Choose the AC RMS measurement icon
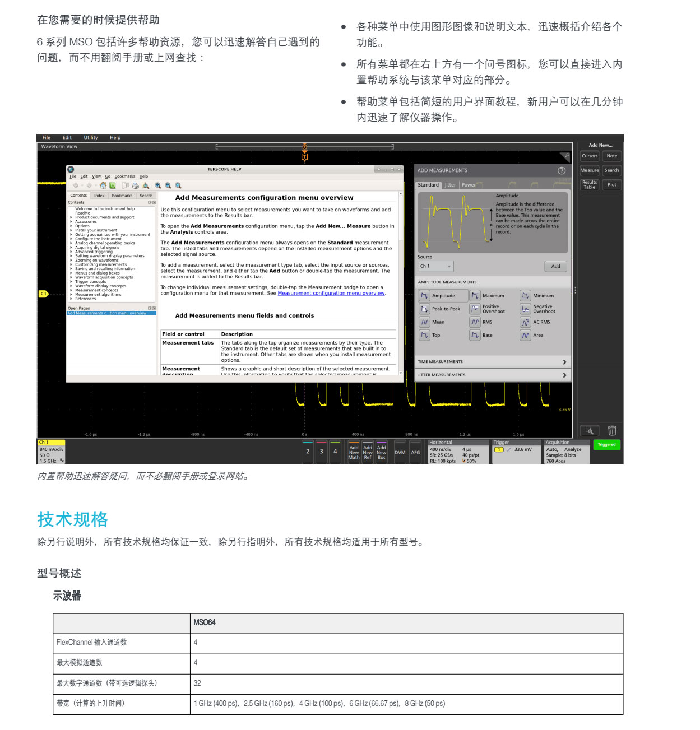The image size is (700, 730). coord(525,322)
